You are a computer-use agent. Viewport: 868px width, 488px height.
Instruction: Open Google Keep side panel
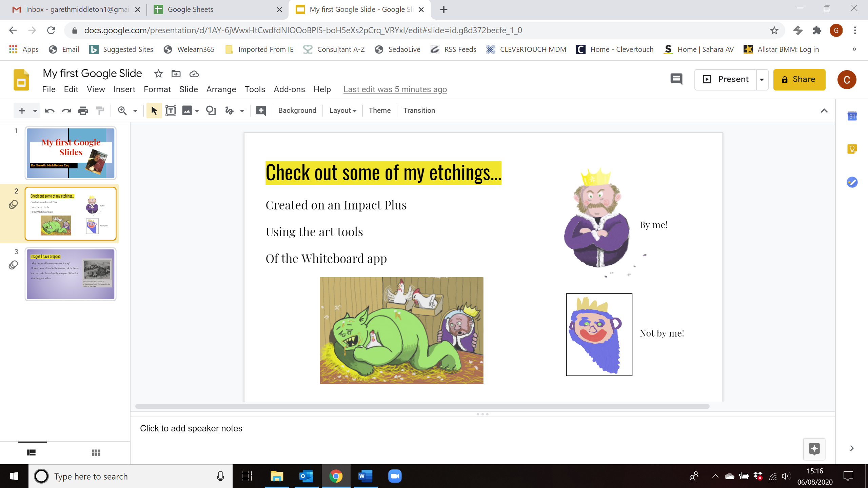[852, 149]
